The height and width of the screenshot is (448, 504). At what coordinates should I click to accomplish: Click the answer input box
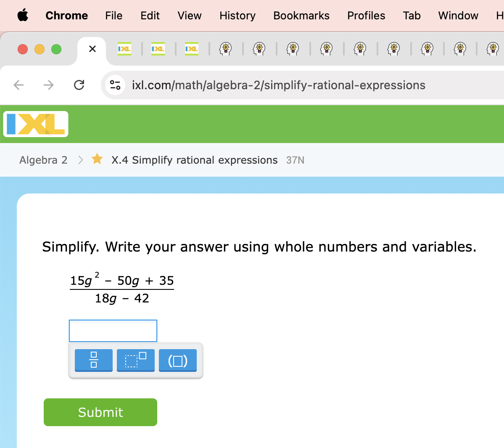point(113,331)
